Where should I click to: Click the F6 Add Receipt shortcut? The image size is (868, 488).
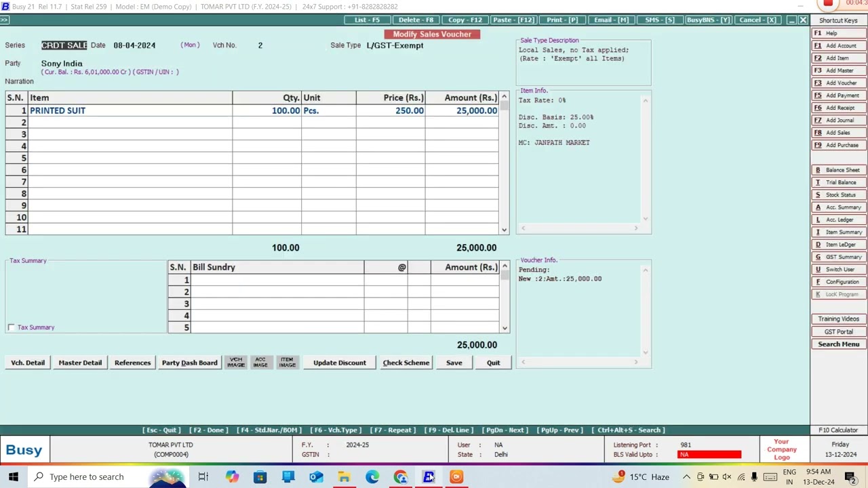click(839, 108)
